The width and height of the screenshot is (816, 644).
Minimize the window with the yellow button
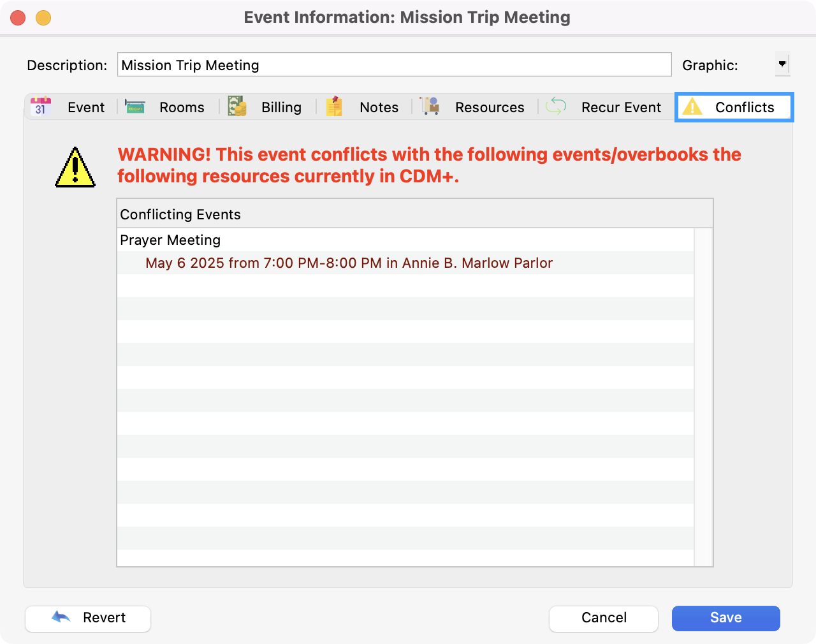(x=43, y=18)
